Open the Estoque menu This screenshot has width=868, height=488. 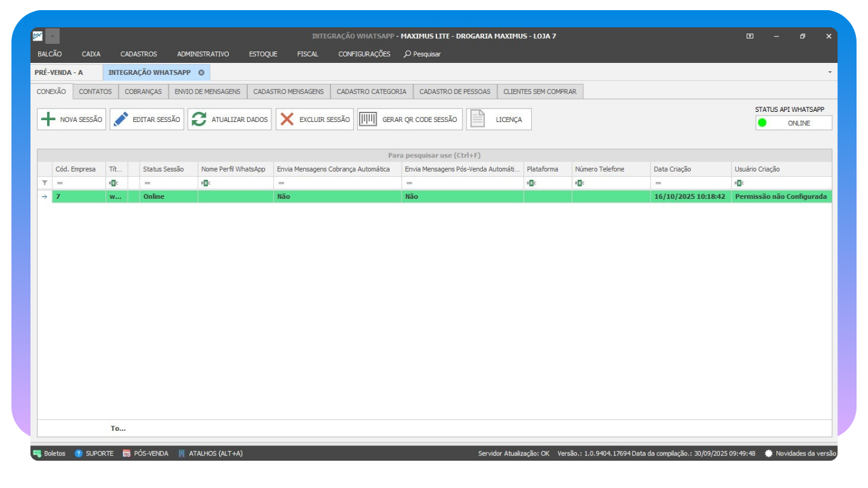262,54
